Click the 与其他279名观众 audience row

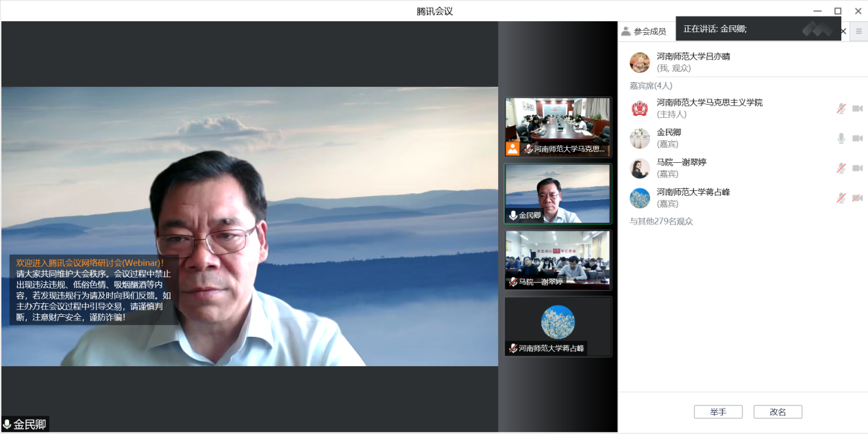(x=661, y=221)
